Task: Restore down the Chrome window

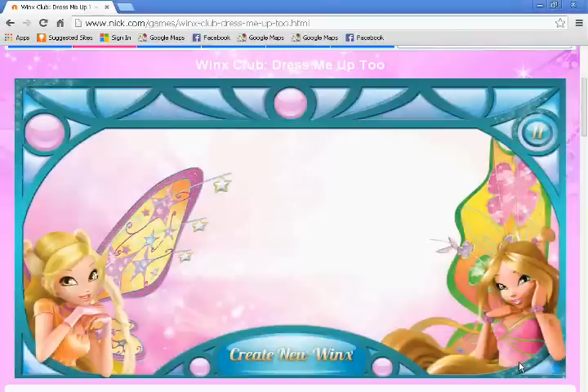Action: coord(554,5)
